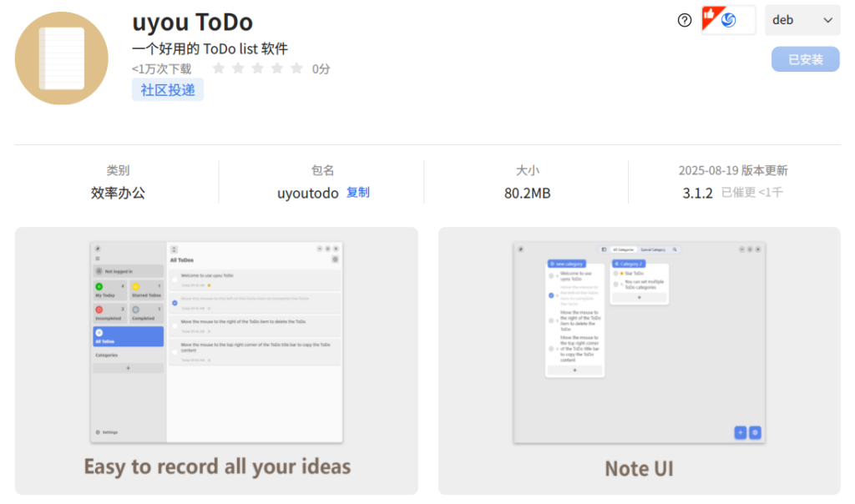The height and width of the screenshot is (504, 855).
Task: Click the version number 3.1.2
Action: (x=697, y=193)
